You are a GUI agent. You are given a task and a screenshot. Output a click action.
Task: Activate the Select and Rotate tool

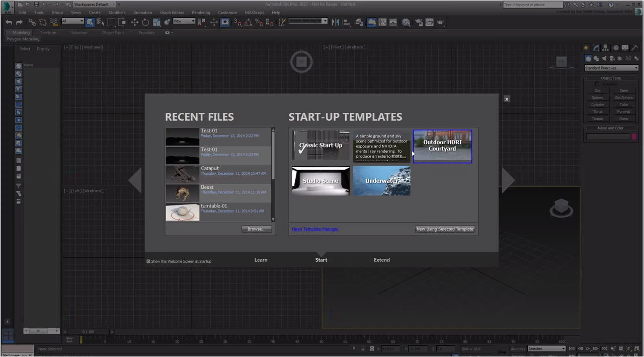click(x=145, y=22)
